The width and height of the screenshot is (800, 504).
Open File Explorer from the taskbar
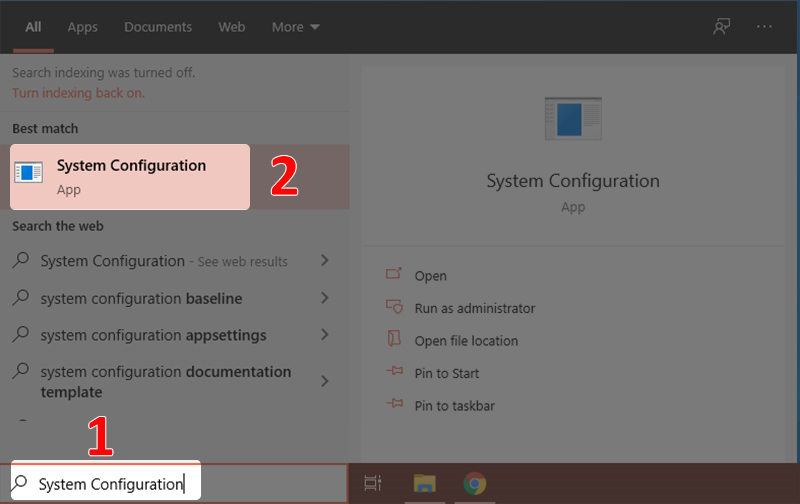(x=424, y=484)
